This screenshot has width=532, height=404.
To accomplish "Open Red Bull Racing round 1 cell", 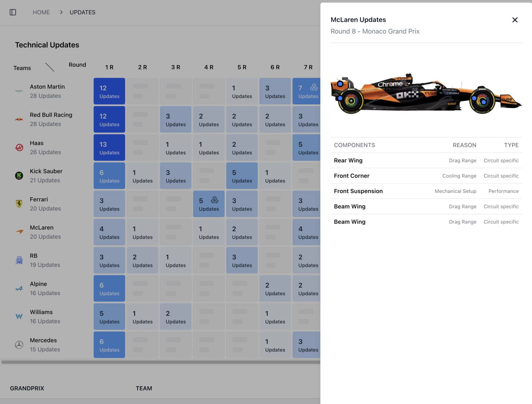I will pyautogui.click(x=109, y=119).
